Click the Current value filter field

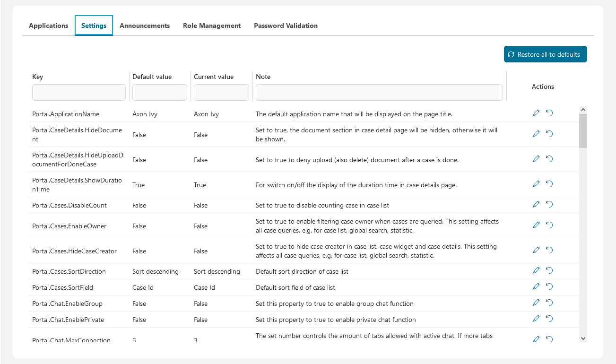coord(221,93)
